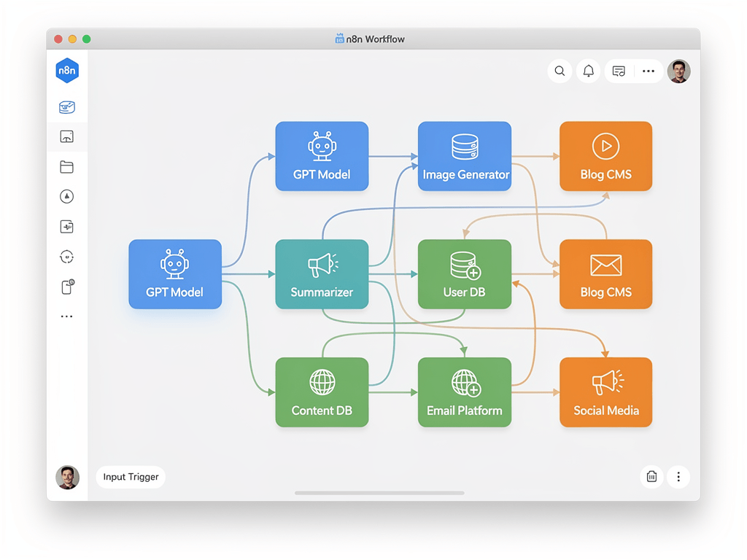Delete workflow using the trash icon
The height and width of the screenshot is (560, 747).
[x=651, y=477]
